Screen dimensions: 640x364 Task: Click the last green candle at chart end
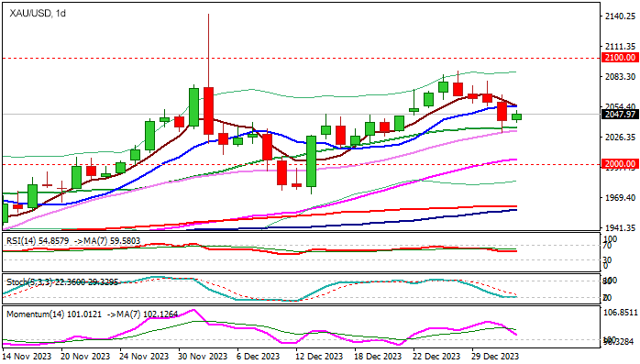coord(517,116)
